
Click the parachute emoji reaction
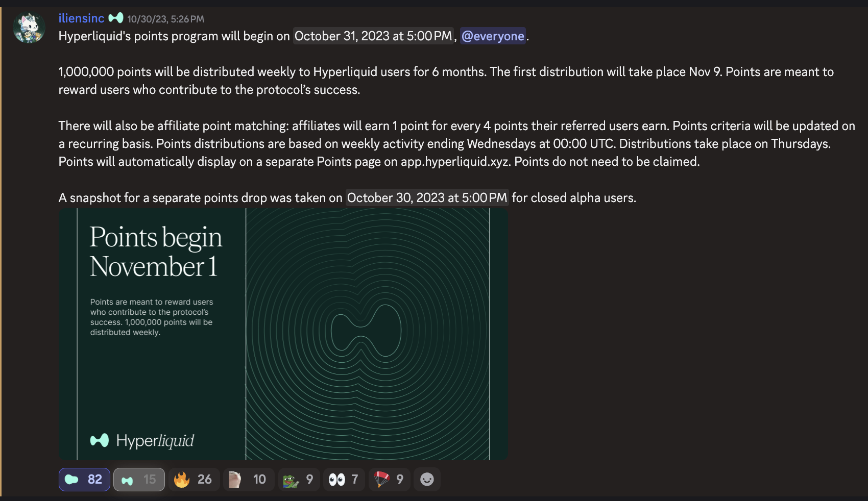point(389,480)
